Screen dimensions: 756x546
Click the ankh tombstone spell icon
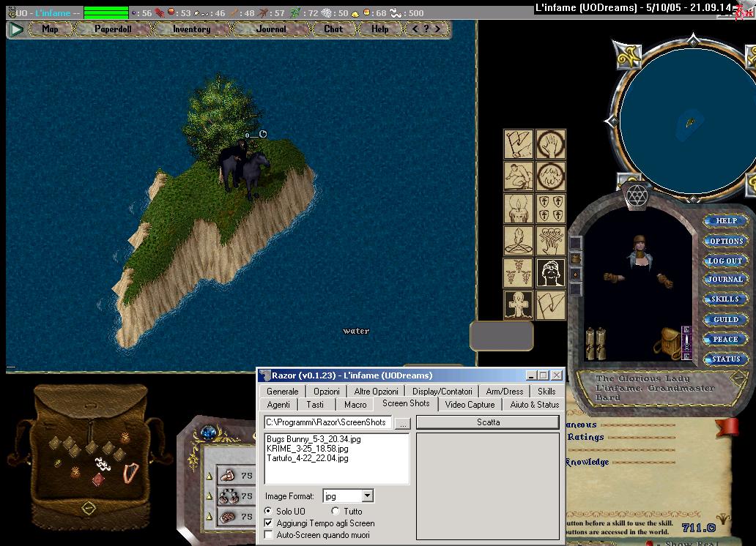point(519,305)
